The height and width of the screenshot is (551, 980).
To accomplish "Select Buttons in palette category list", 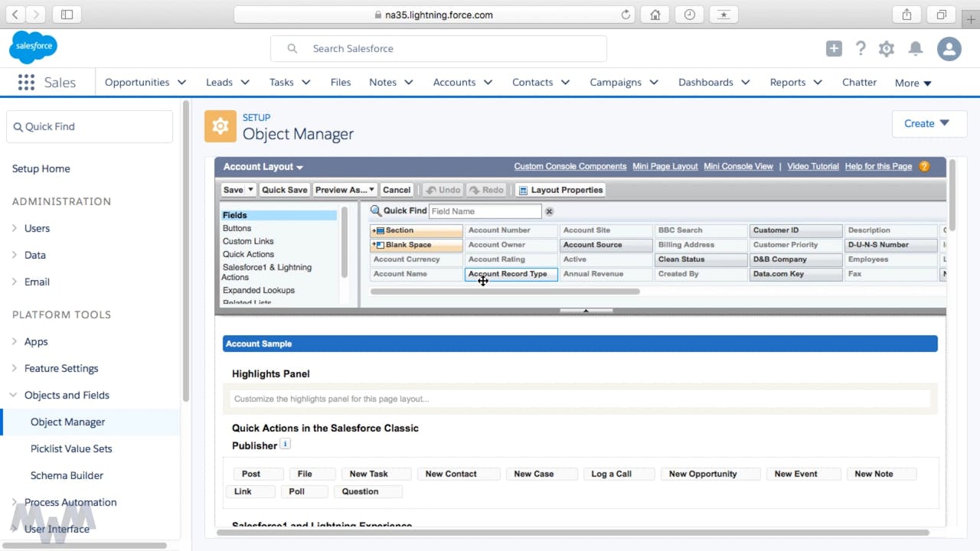I will point(237,228).
